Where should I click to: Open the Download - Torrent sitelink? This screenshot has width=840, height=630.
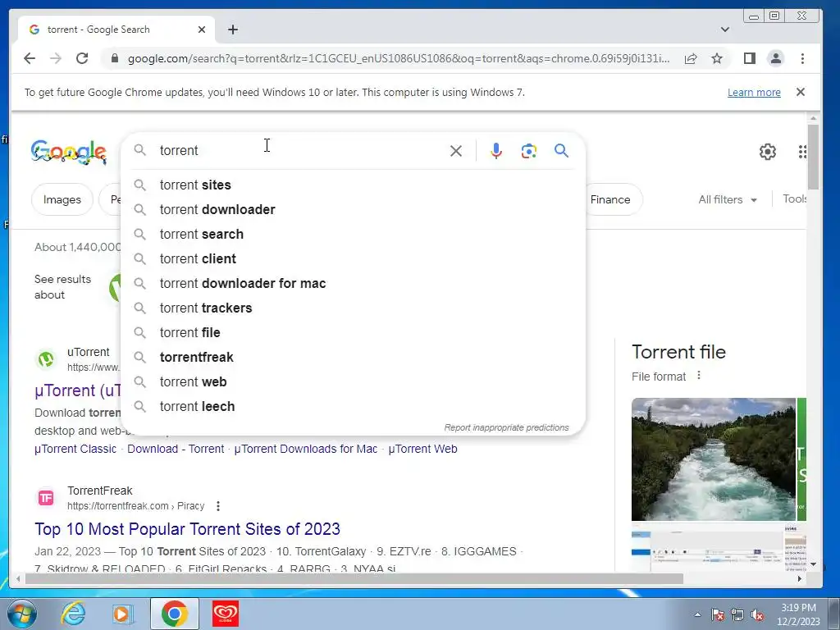click(176, 449)
